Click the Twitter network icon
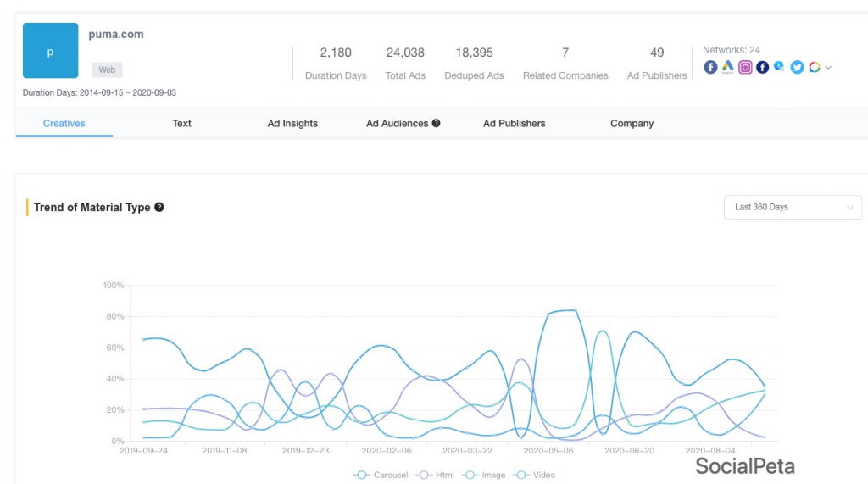 pyautogui.click(x=797, y=67)
